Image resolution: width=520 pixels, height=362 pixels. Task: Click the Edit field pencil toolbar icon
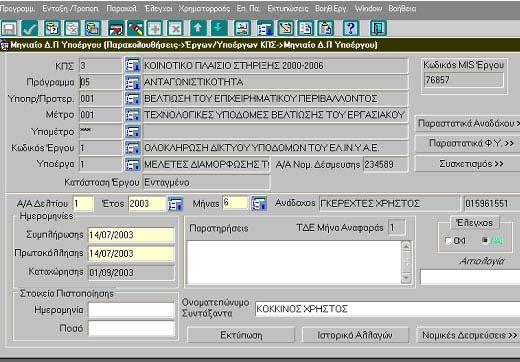tap(286, 28)
